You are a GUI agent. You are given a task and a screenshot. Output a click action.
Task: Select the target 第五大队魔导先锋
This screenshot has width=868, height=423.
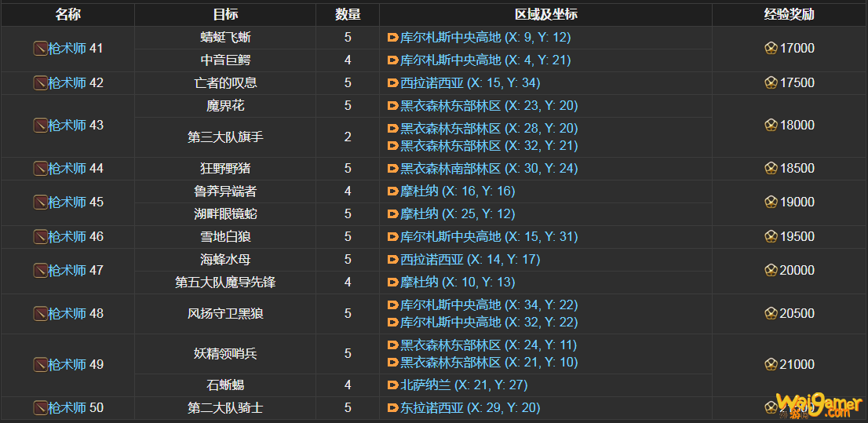click(225, 283)
